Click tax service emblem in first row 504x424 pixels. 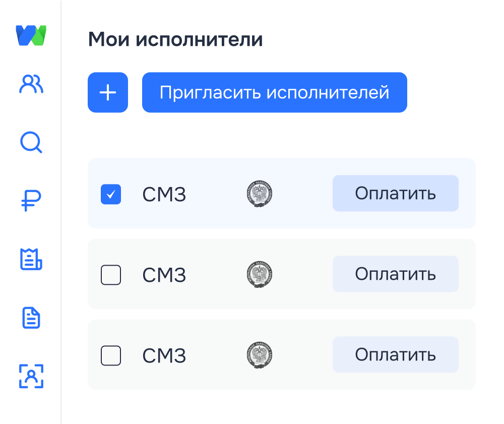pyautogui.click(x=260, y=194)
